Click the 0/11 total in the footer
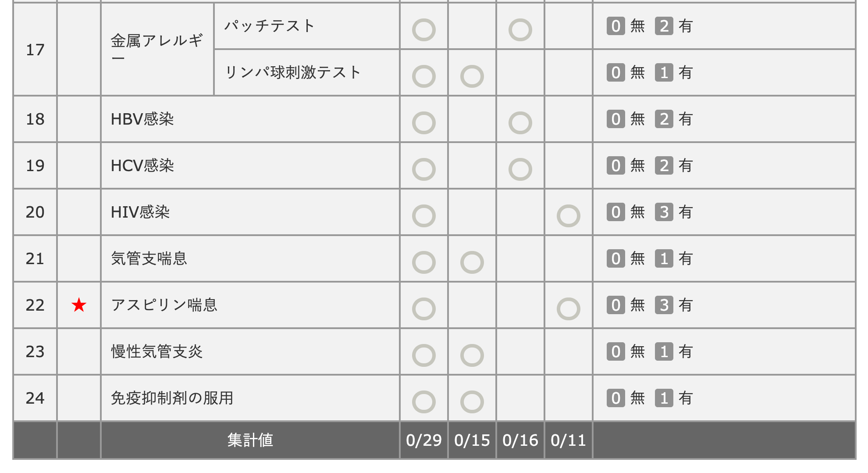The width and height of the screenshot is (868, 473). tap(568, 440)
